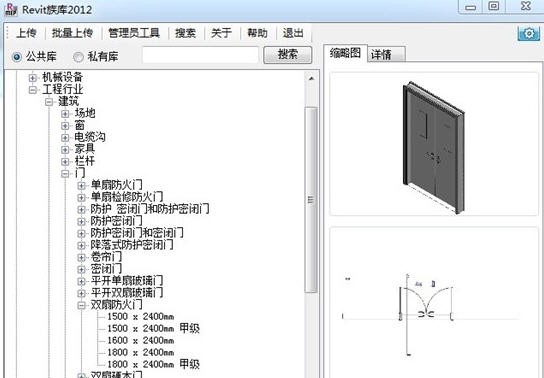The image size is (544, 378).
Task: Expand the 场地 node
Action: click(x=65, y=113)
